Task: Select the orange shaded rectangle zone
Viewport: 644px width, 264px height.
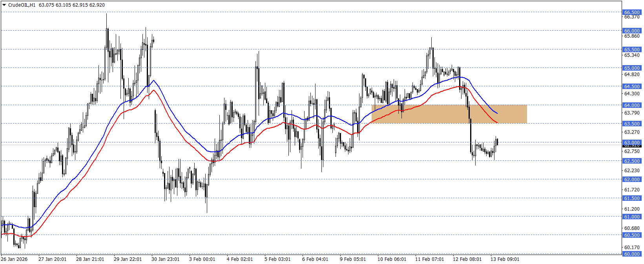Action: pos(449,114)
